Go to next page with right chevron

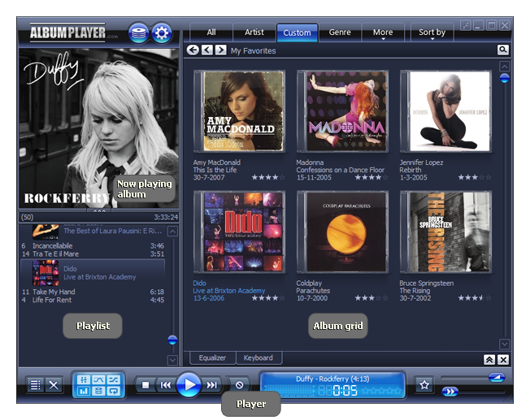221,50
